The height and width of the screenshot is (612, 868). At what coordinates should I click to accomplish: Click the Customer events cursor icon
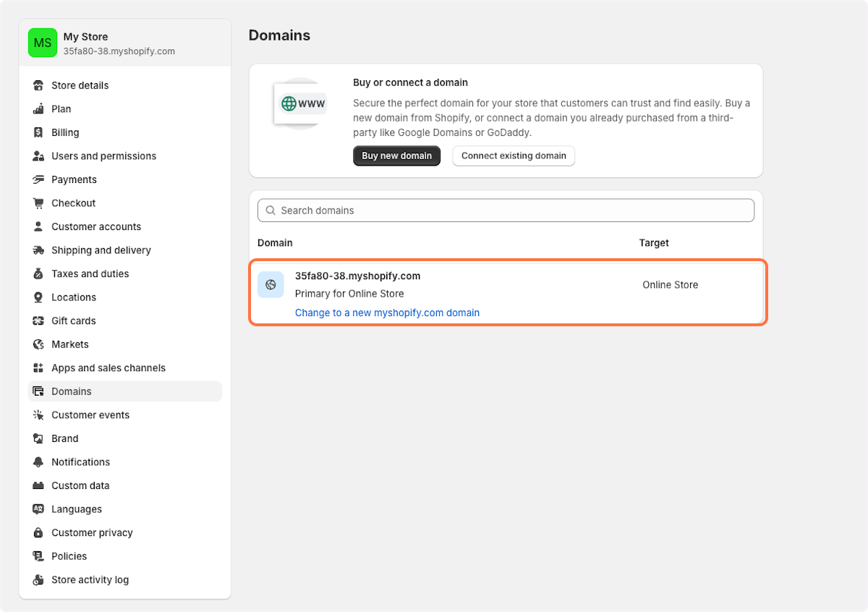pyautogui.click(x=38, y=415)
